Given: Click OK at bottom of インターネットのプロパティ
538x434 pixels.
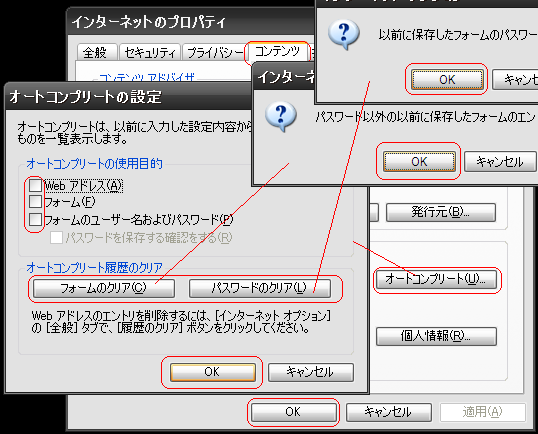Looking at the screenshot, I should click(x=293, y=412).
